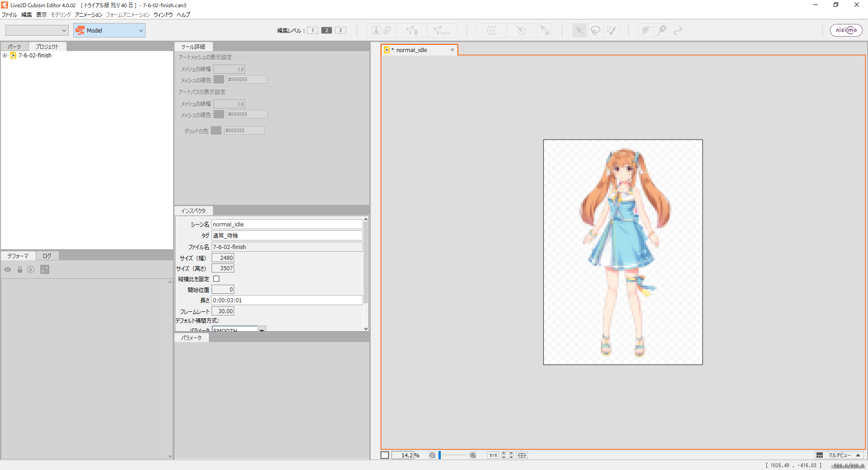The image size is (868, 470).
Task: Switch to the デフォーマ tab
Action: [18, 256]
